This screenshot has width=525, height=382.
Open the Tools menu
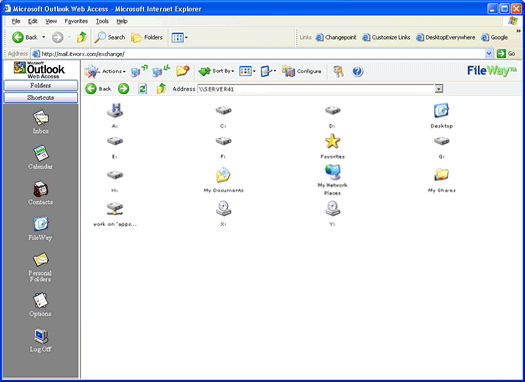(102, 21)
